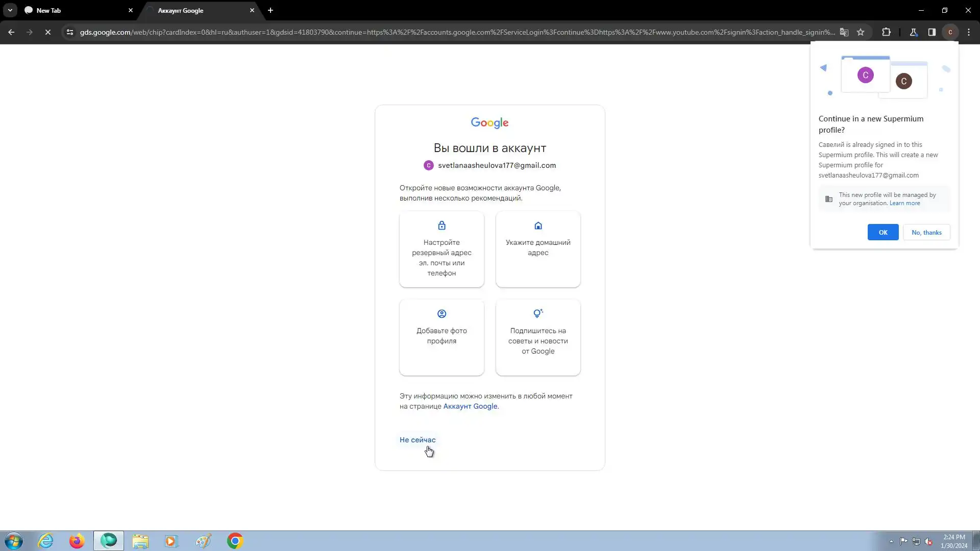Open a new tab with plus
The width and height of the screenshot is (980, 551).
click(x=271, y=10)
